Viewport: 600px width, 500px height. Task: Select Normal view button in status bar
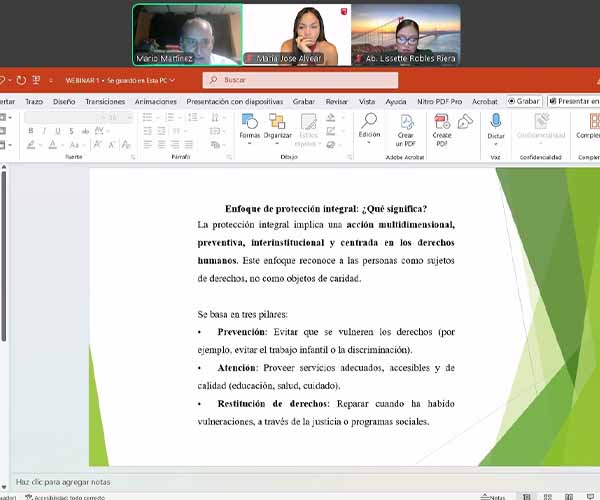tap(527, 497)
